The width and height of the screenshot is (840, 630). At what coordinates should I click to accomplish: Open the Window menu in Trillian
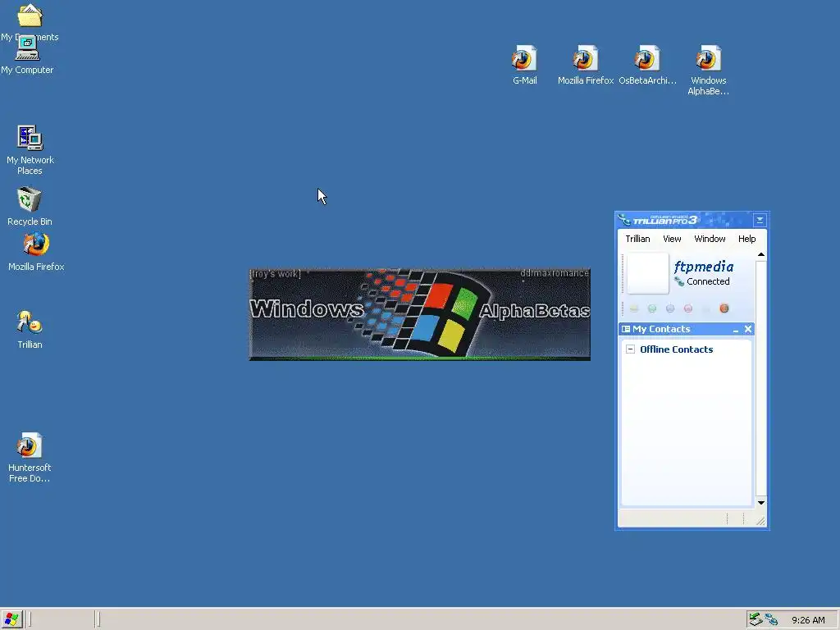click(x=710, y=239)
